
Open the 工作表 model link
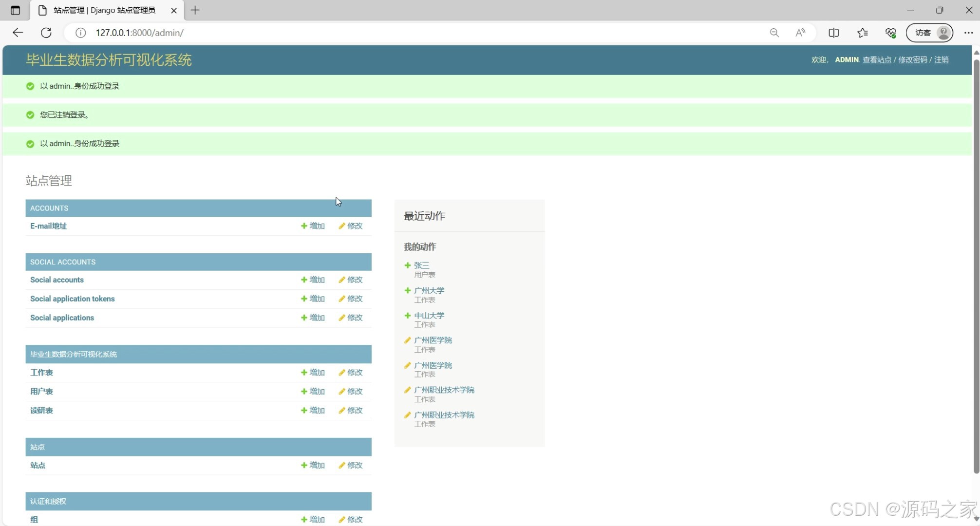click(41, 373)
